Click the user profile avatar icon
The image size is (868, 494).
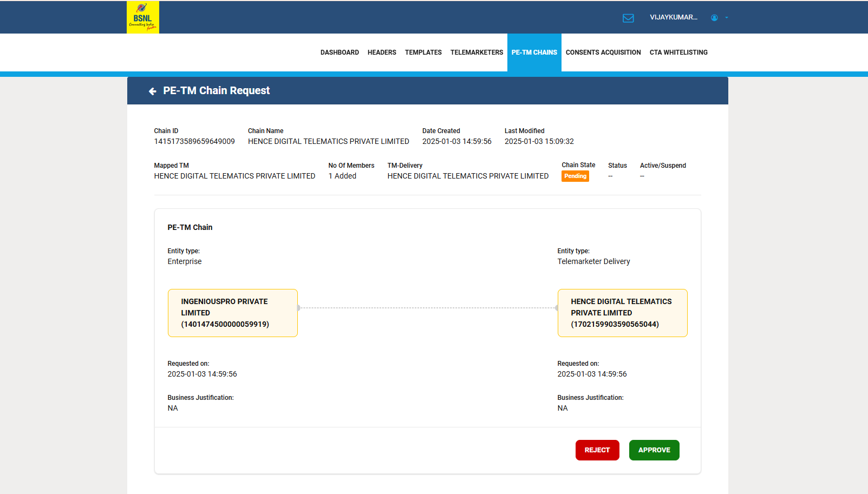(714, 18)
